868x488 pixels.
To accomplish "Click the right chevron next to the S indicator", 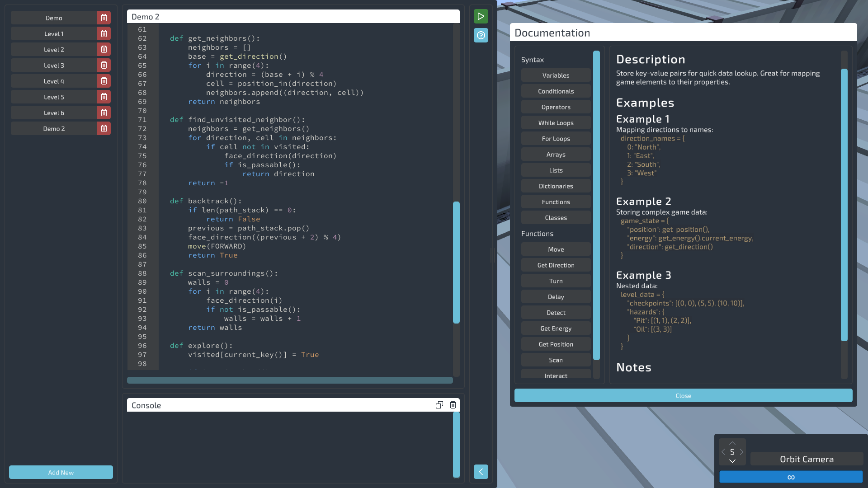I will point(742,452).
